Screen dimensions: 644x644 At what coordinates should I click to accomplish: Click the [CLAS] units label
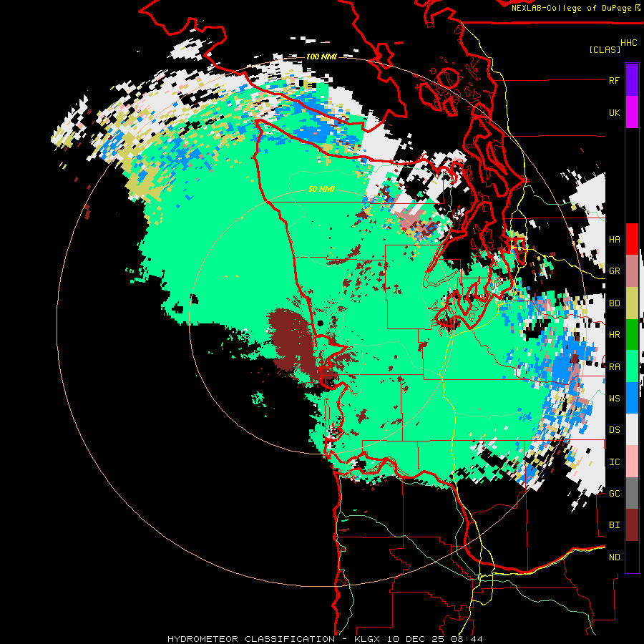click(605, 50)
